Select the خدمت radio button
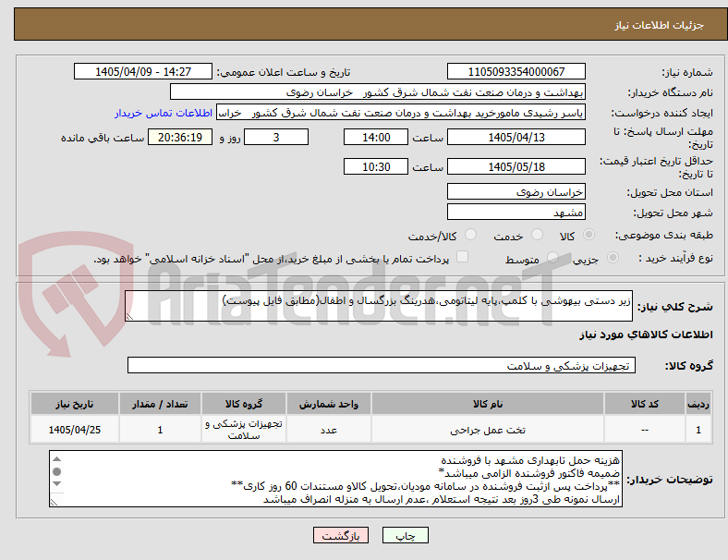 [x=537, y=235]
